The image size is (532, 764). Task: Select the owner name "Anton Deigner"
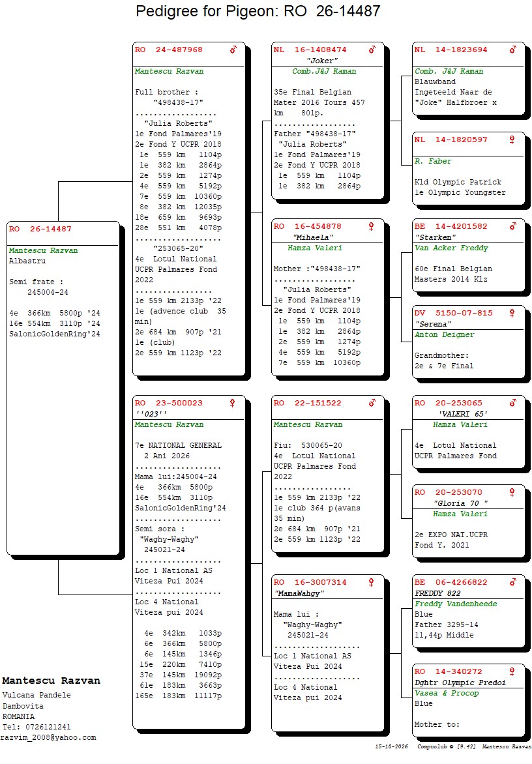(x=444, y=334)
